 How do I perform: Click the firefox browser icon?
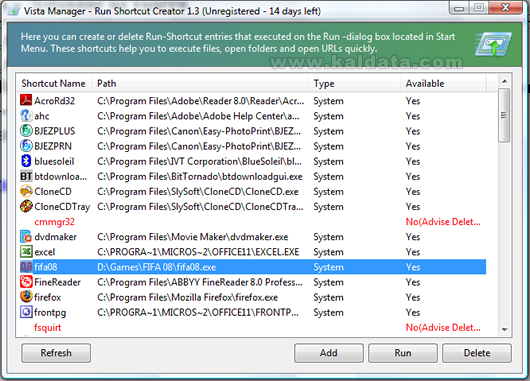tap(26, 297)
